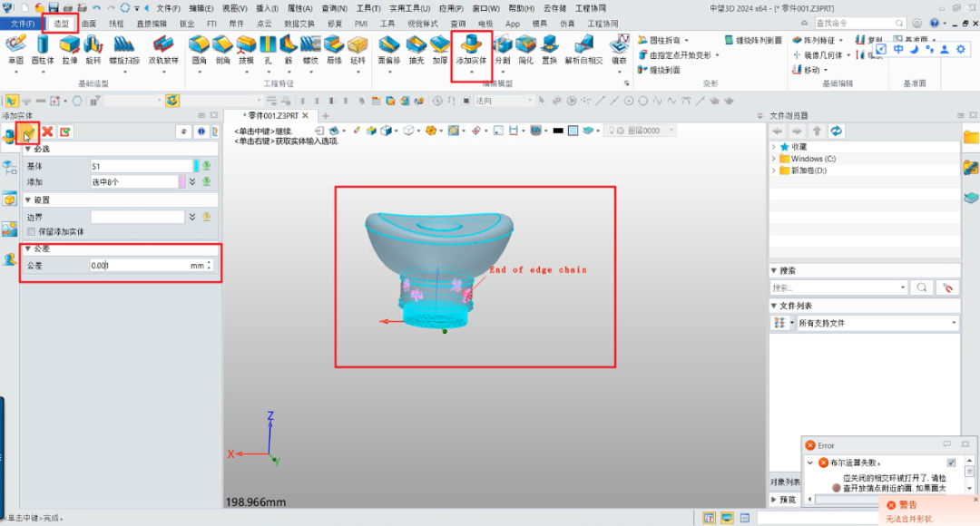
Task: Click the 基体 input field showing S1
Action: [x=142, y=166]
